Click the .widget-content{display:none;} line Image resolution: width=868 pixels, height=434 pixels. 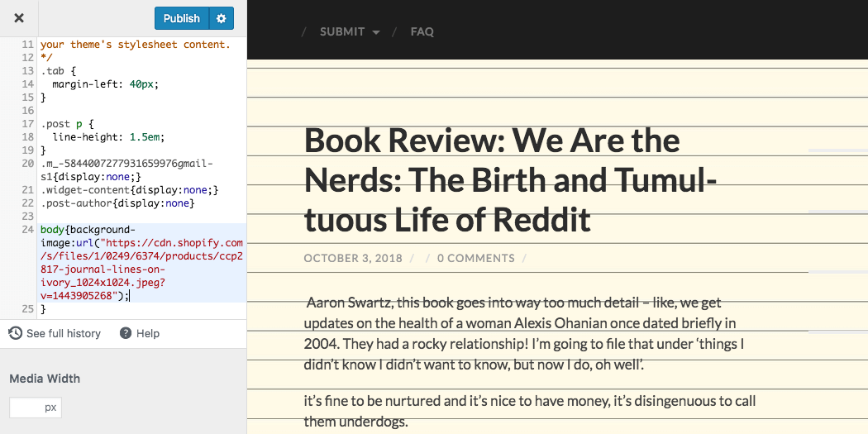tap(130, 190)
